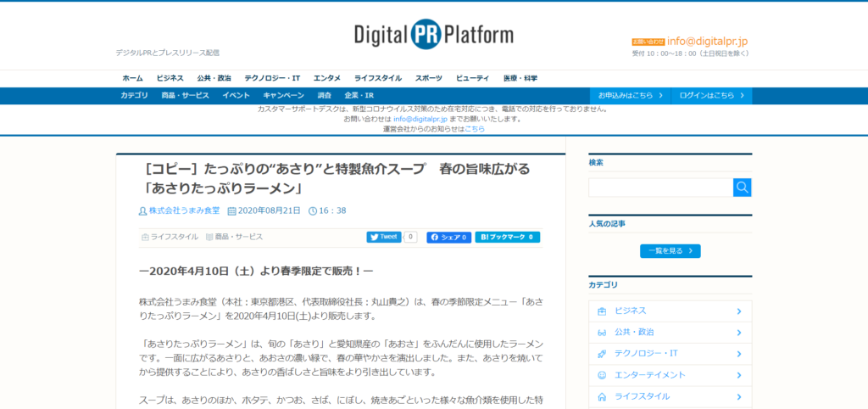Click the briefcase icon beside ビジネス category
Image resolution: width=868 pixels, height=409 pixels.
point(602,311)
